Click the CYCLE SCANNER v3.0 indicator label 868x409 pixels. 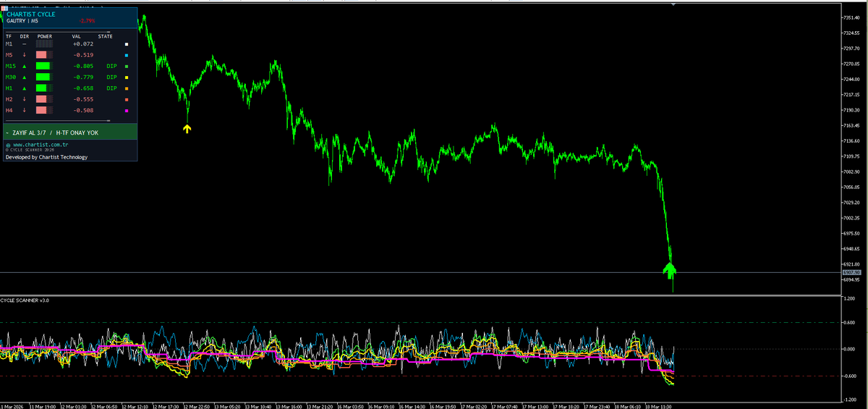(25, 300)
